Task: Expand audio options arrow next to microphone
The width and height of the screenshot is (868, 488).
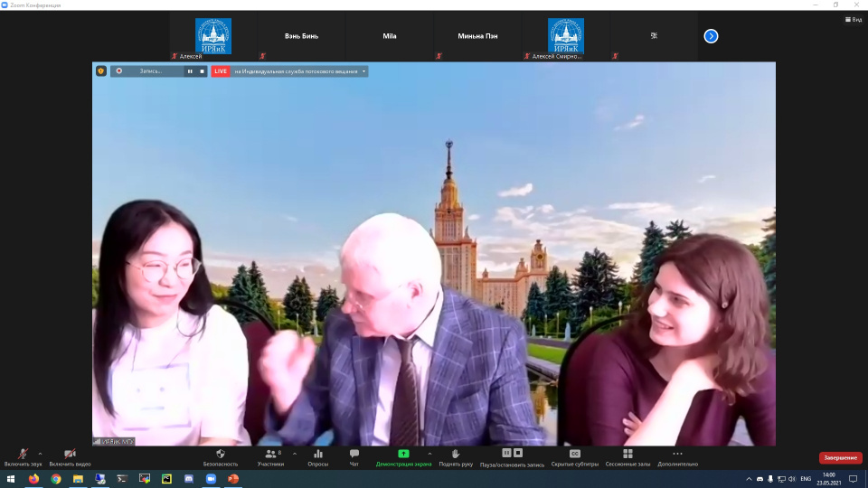Action: [40, 453]
